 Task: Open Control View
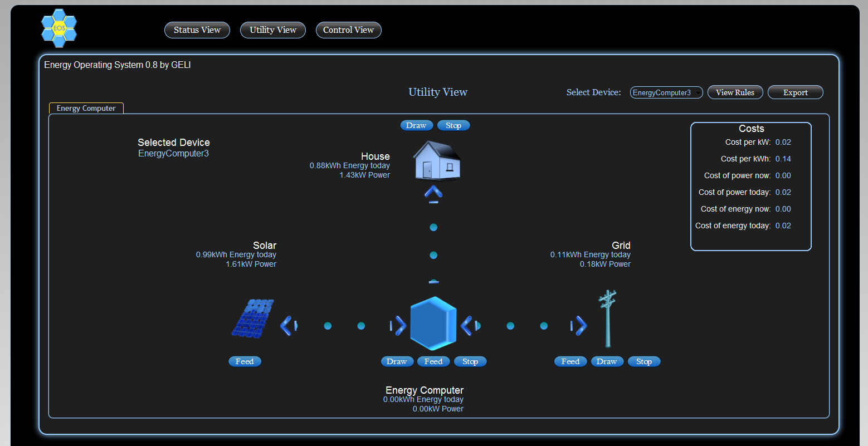point(349,30)
